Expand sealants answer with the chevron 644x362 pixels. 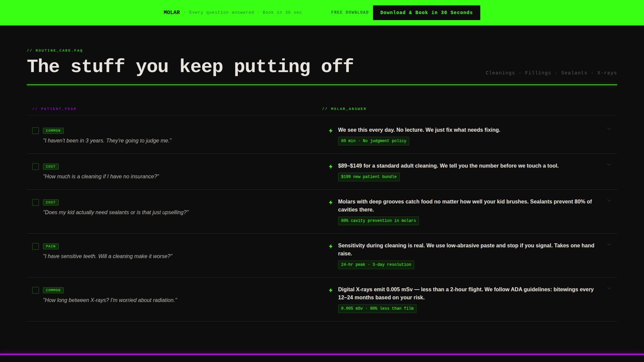tap(609, 200)
